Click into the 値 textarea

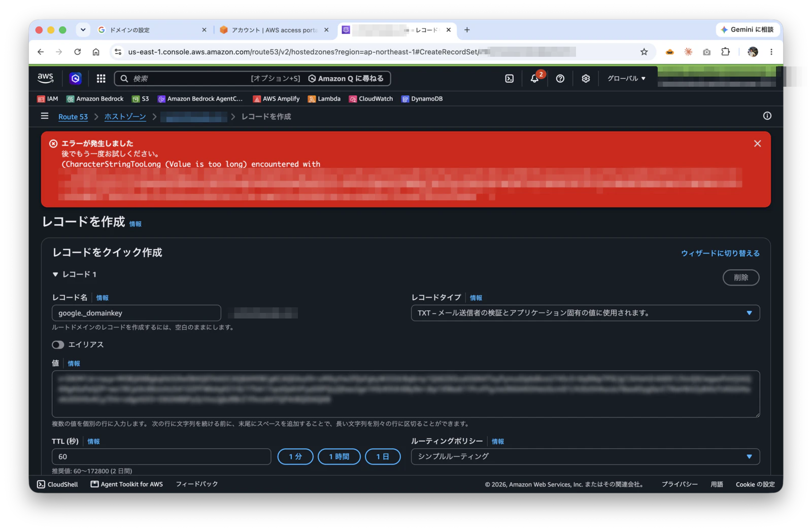pos(405,394)
